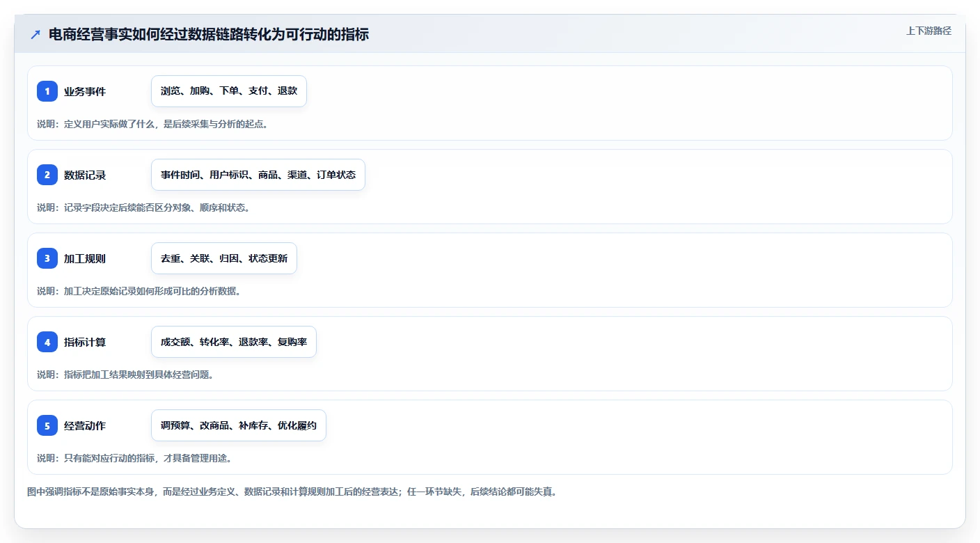Image resolution: width=980 pixels, height=543 pixels.
Task: Select the 经营动作 step label
Action: point(85,425)
